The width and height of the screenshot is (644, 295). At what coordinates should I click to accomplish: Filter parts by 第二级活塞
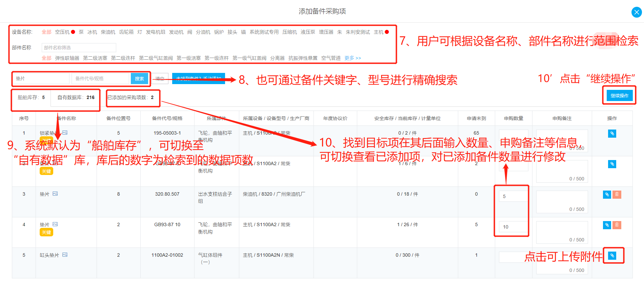tap(95, 58)
